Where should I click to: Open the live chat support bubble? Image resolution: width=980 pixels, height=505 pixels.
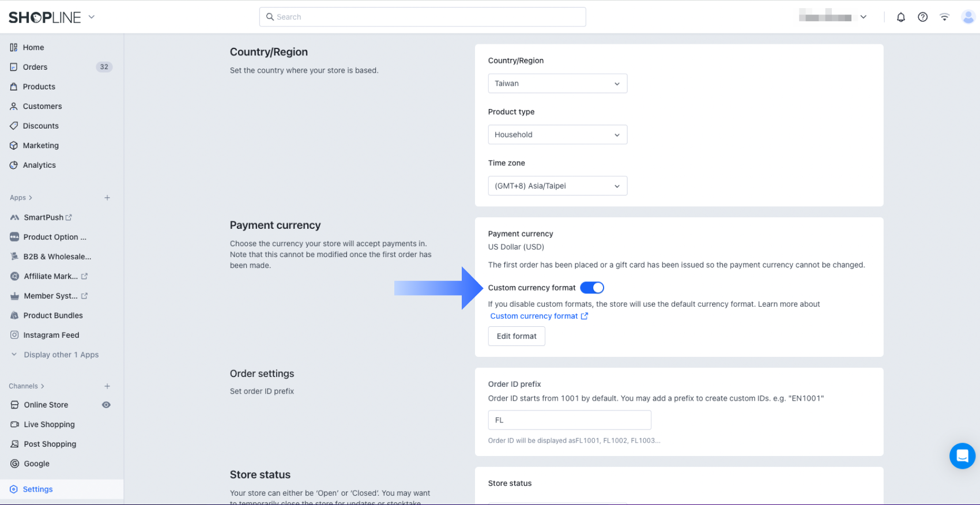962,456
